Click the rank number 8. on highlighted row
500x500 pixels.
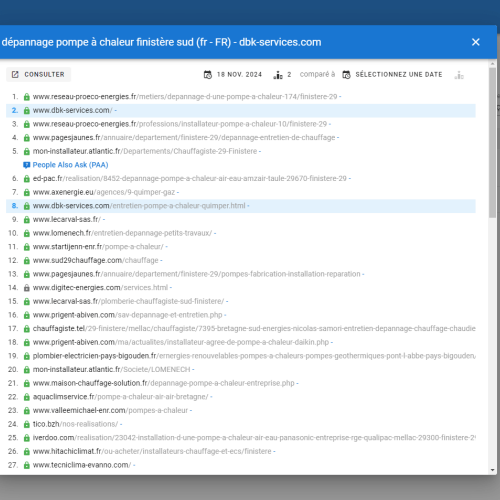coord(15,206)
